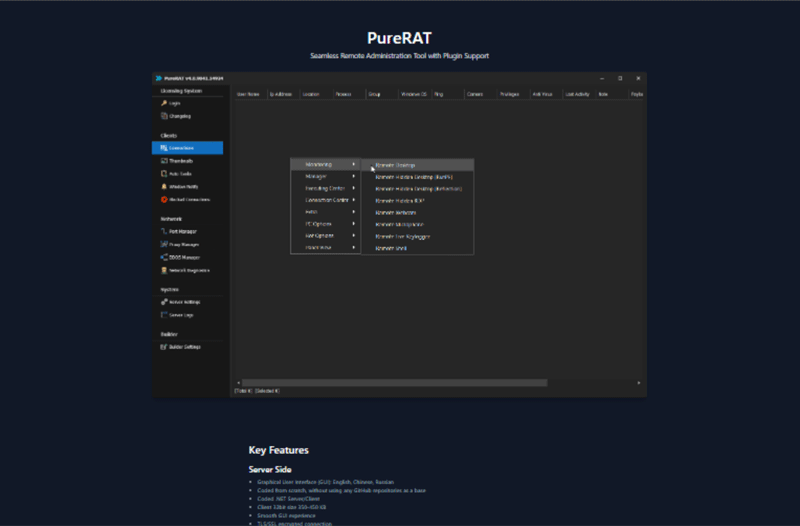The image size is (800, 526).
Task: Open the Network Diagnostics icon
Action: pyautogui.click(x=164, y=270)
